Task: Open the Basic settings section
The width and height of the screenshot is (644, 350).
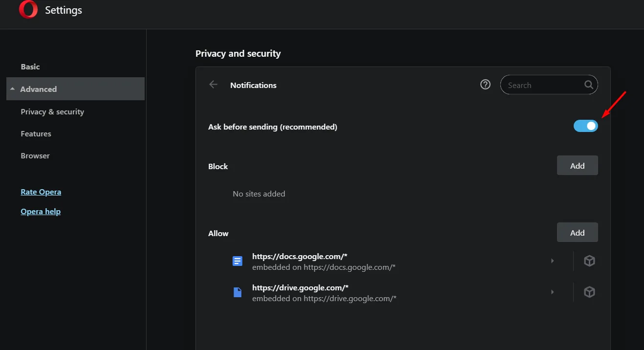Action: [x=30, y=66]
